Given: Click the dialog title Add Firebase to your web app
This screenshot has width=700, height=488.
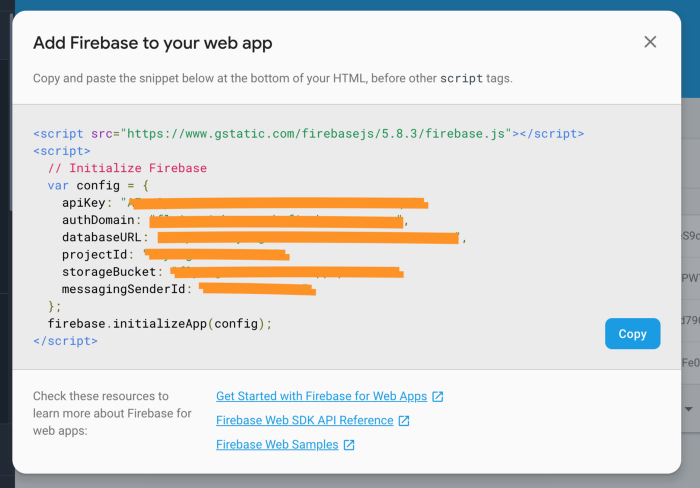Looking at the screenshot, I should tap(152, 43).
